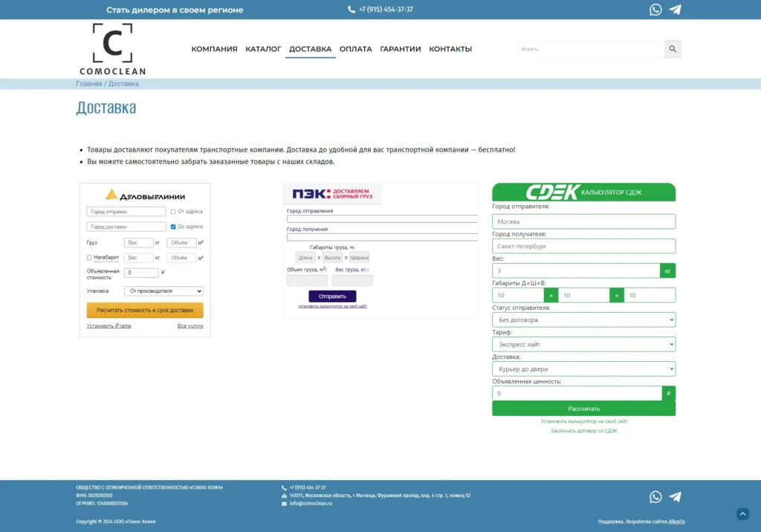Click 'Город доставки' field in Деловые Линии

[126, 227]
